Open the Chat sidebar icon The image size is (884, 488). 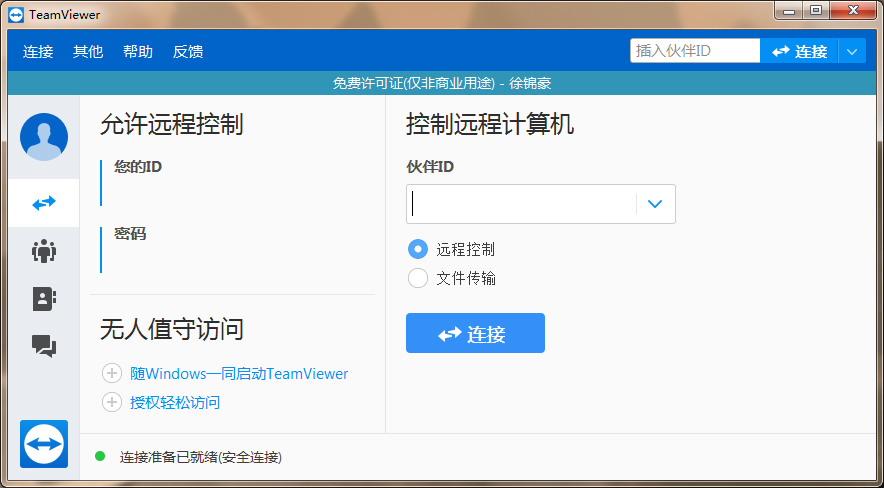[44, 346]
